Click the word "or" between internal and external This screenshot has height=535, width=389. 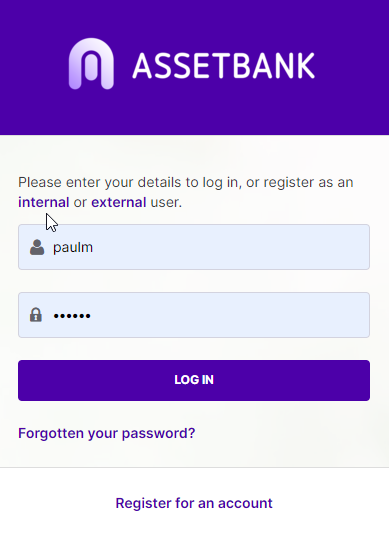(x=80, y=203)
